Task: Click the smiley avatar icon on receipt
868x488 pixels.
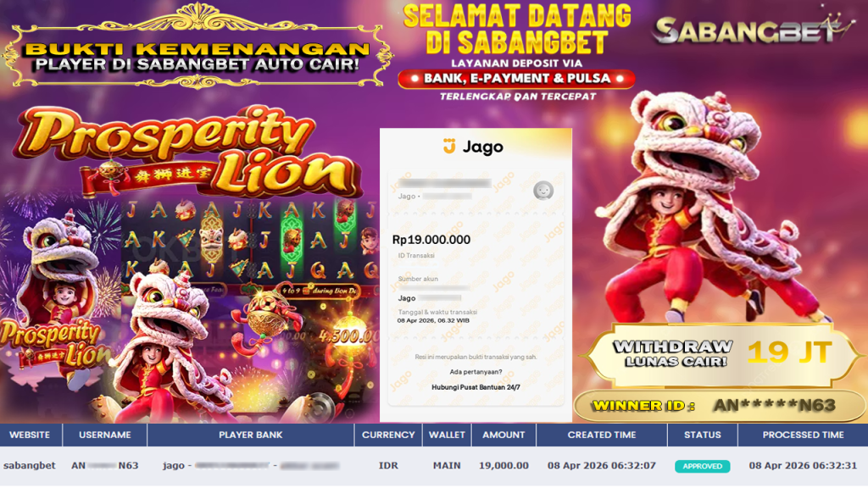Action: (543, 191)
